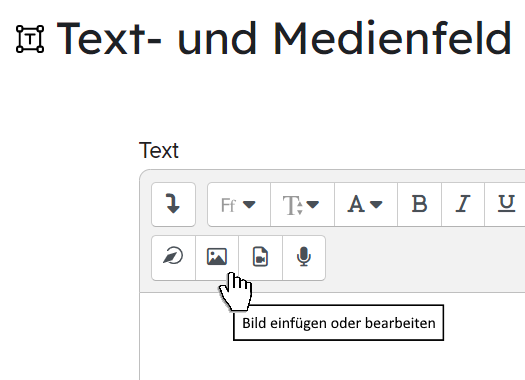Viewport: 525px width, 380px height.
Task: Click the 'Text' field label
Action: click(x=159, y=150)
